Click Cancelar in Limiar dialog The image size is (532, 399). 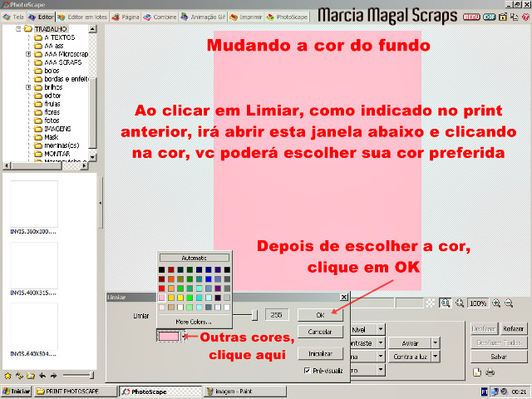tap(320, 332)
